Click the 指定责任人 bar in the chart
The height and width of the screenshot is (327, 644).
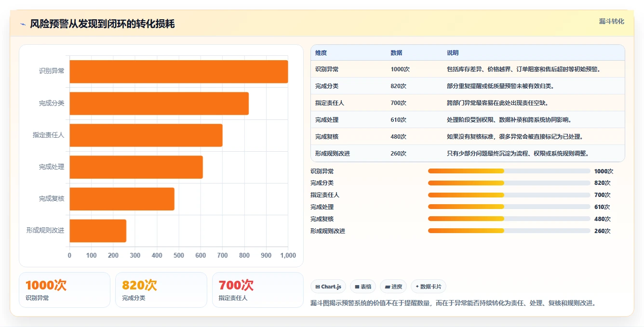coord(146,135)
